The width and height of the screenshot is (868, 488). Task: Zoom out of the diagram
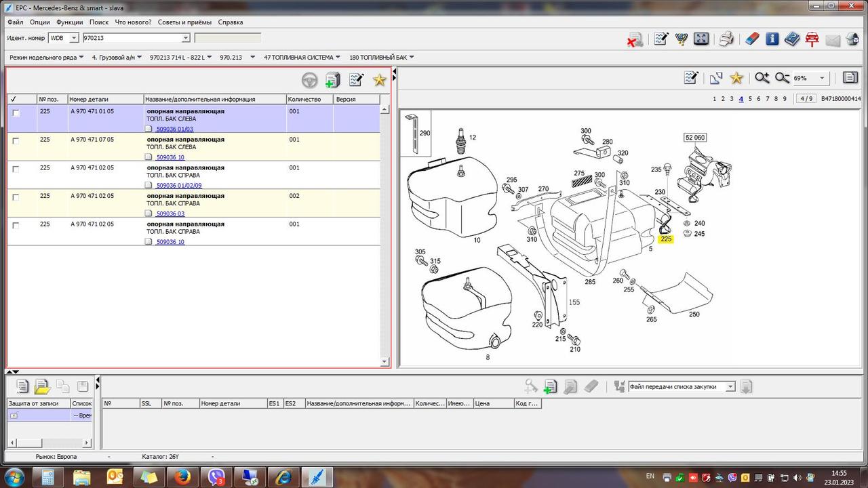tap(782, 78)
